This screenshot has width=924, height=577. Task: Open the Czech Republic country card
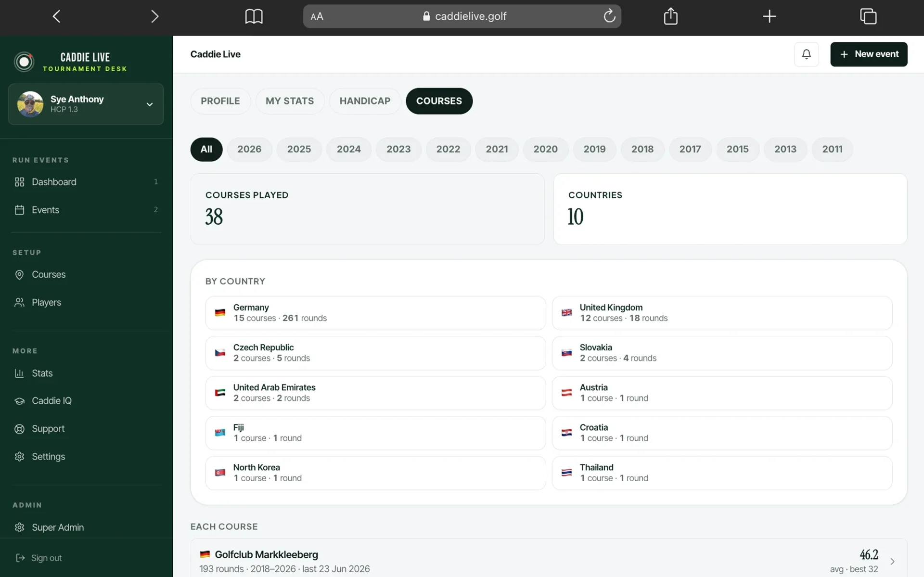375,353
